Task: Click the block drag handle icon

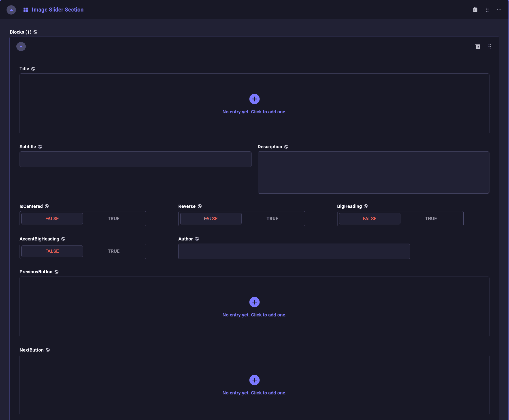Action: 490,46
